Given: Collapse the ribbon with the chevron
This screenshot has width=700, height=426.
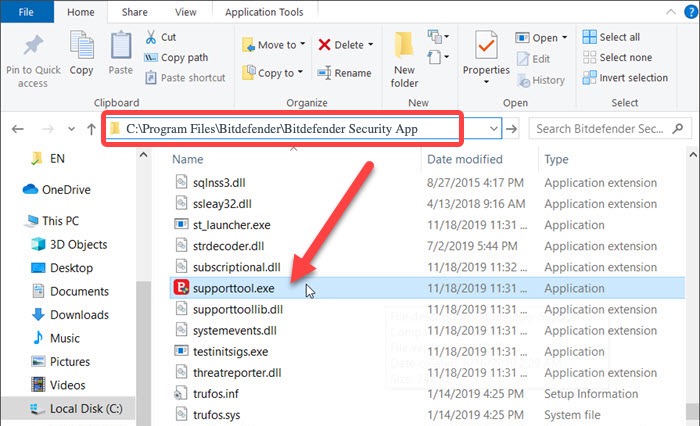Looking at the screenshot, I should tap(671, 12).
